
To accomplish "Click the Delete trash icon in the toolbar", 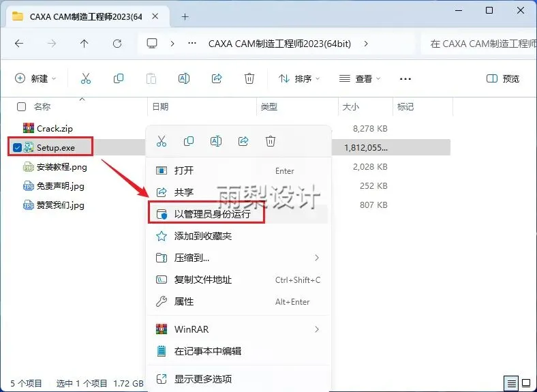I will click(249, 79).
